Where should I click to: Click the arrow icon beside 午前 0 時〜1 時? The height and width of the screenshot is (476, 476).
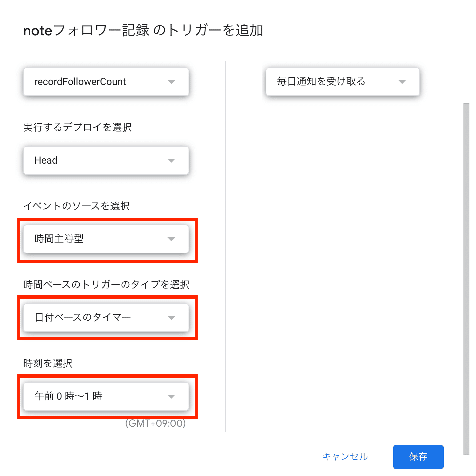coord(171,396)
